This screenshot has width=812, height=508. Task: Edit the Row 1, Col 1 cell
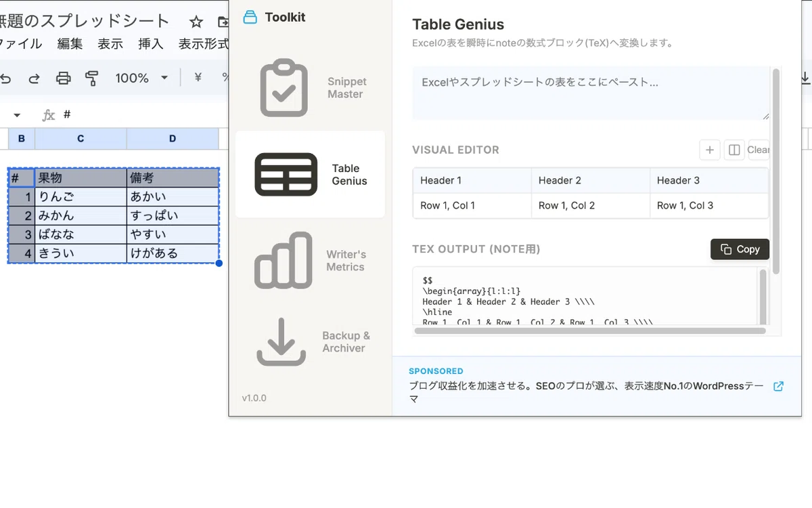coord(472,205)
